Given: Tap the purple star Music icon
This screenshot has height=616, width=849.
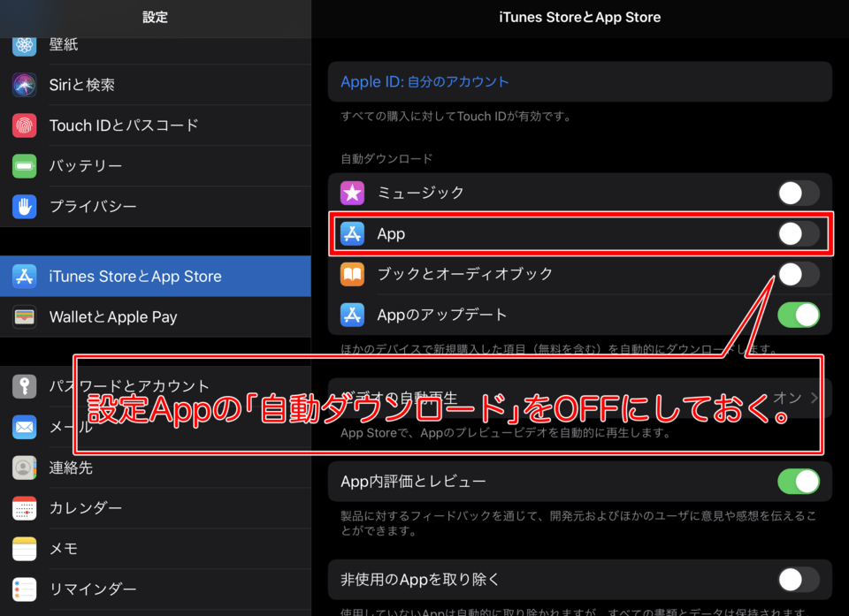Looking at the screenshot, I should [353, 194].
